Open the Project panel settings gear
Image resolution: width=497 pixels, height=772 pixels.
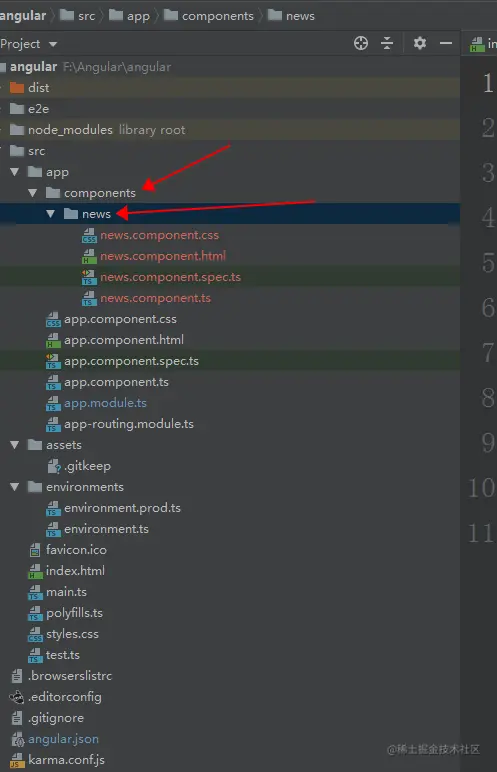[x=420, y=43]
